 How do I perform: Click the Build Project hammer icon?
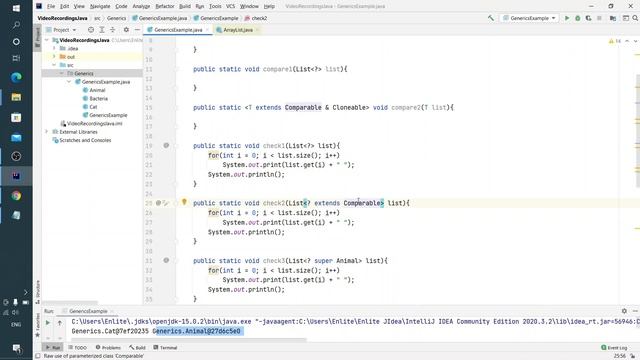coord(491,18)
